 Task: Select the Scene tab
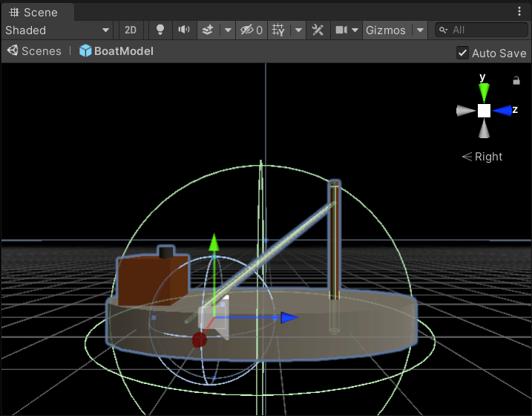[x=37, y=13]
